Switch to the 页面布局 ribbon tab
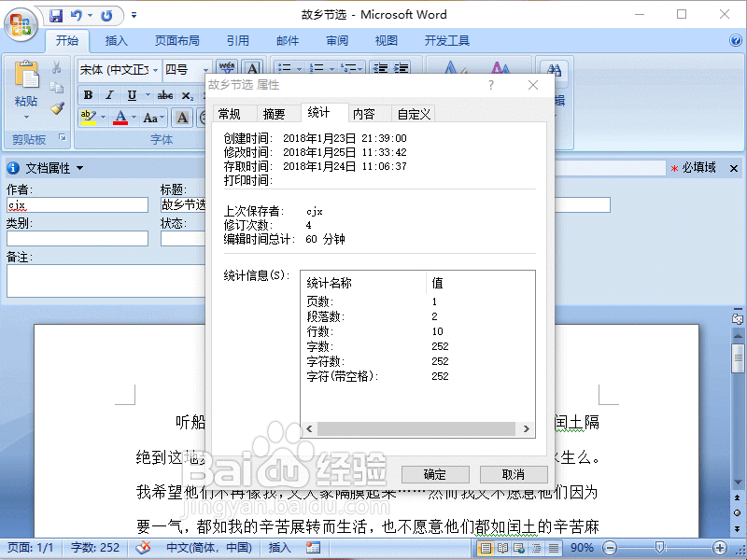 177,41
